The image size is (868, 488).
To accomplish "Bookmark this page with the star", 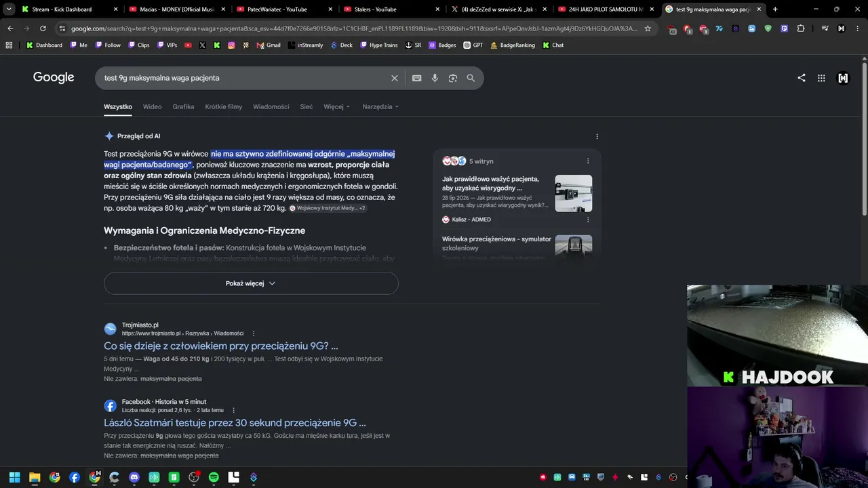I will click(648, 28).
